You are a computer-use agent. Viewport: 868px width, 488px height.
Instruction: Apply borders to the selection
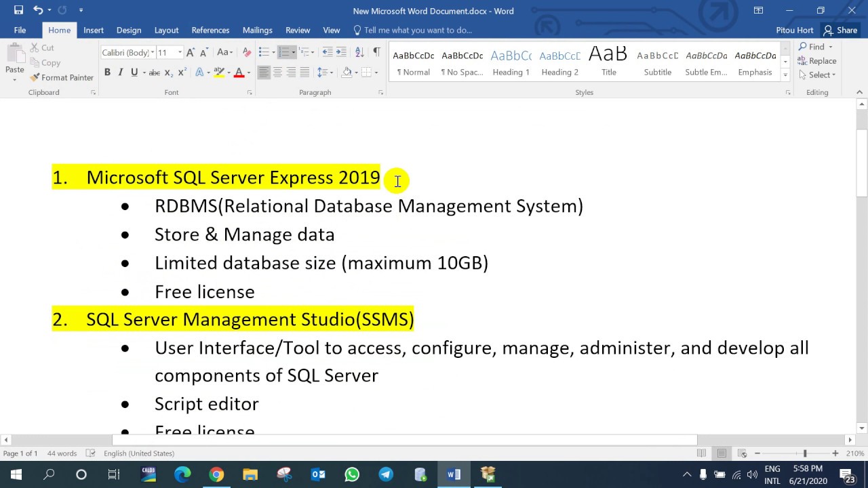coord(366,73)
